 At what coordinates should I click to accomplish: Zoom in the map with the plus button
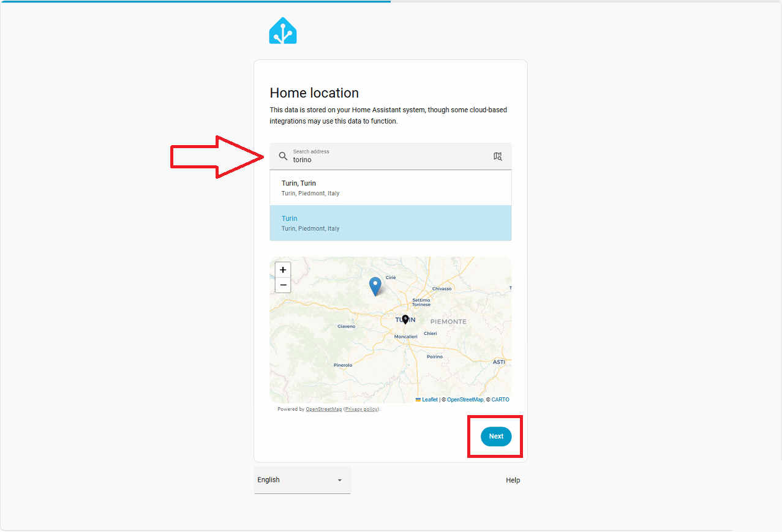[283, 270]
